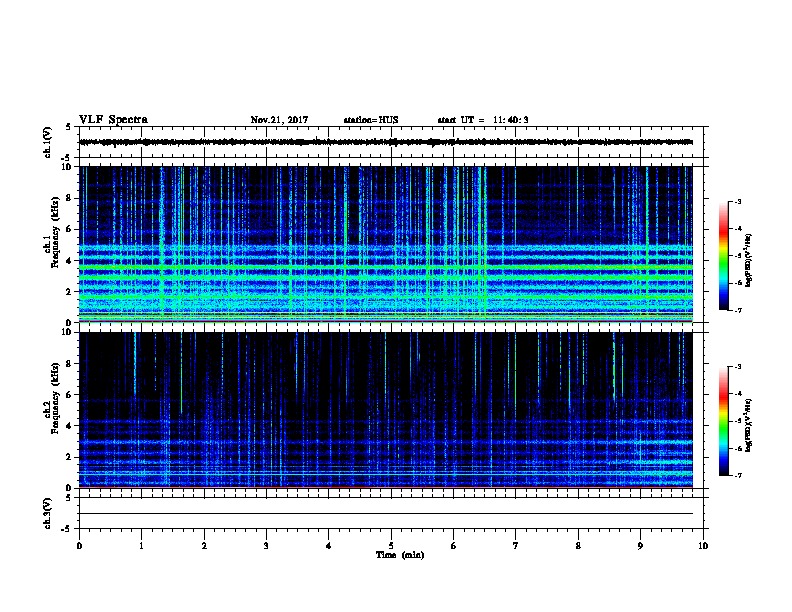Click the "6" tick on the time axis

pyautogui.click(x=454, y=546)
